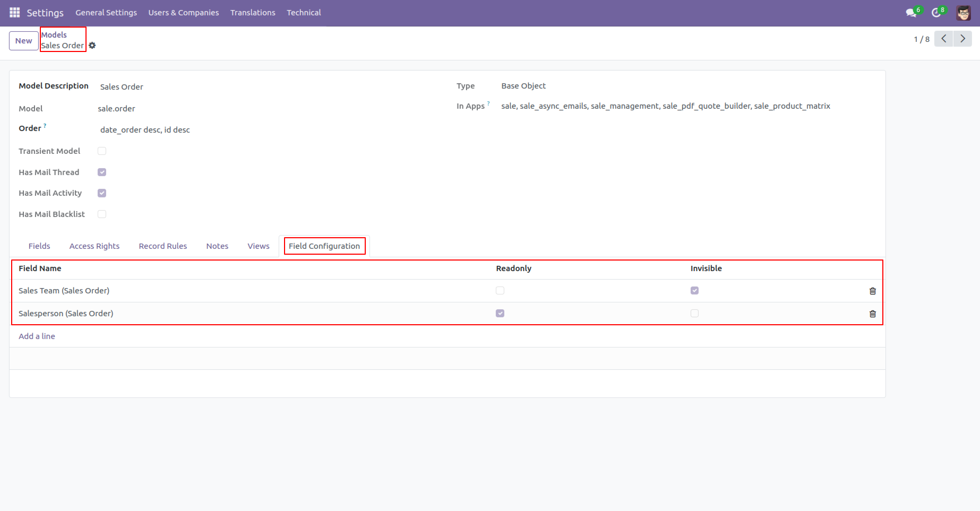Open the conversations messages icon
Viewport: 980px width, 511px height.
[x=911, y=12]
